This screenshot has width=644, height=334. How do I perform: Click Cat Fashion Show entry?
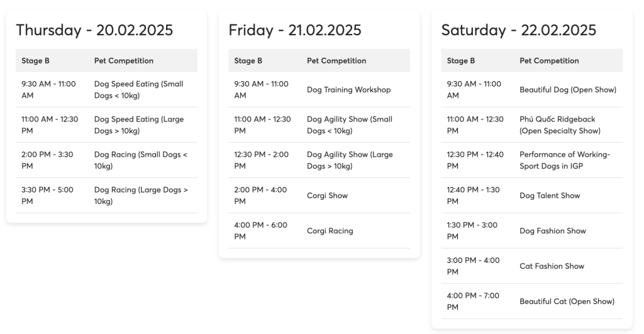(552, 266)
